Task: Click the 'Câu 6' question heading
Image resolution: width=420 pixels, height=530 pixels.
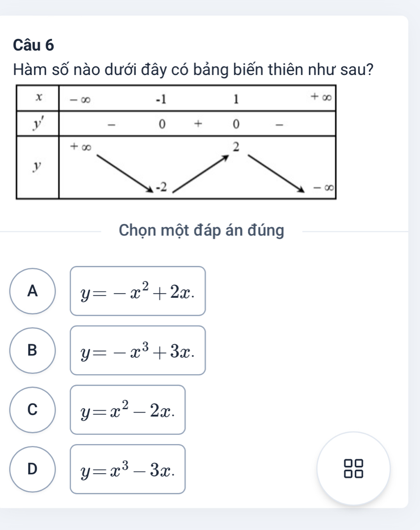Action: (x=34, y=45)
